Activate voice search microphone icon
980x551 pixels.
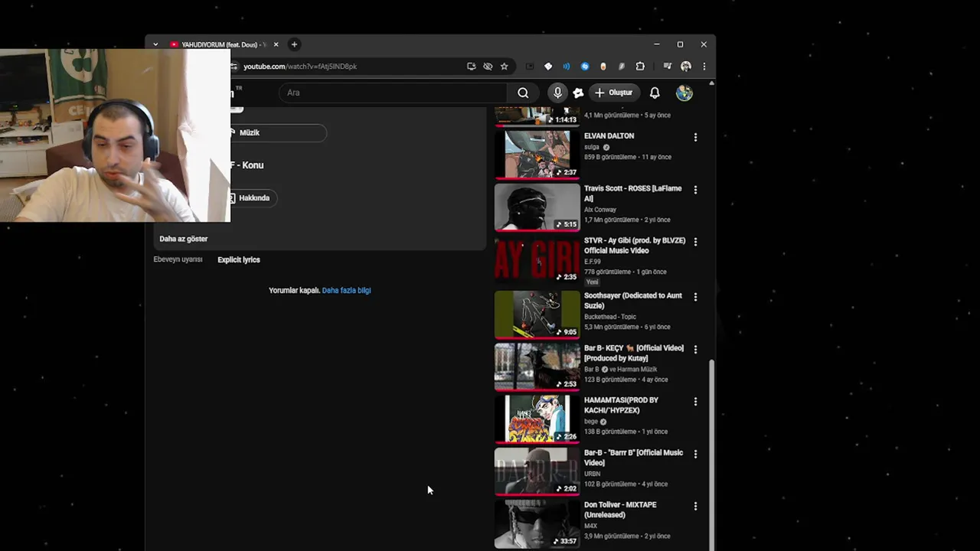(x=557, y=93)
